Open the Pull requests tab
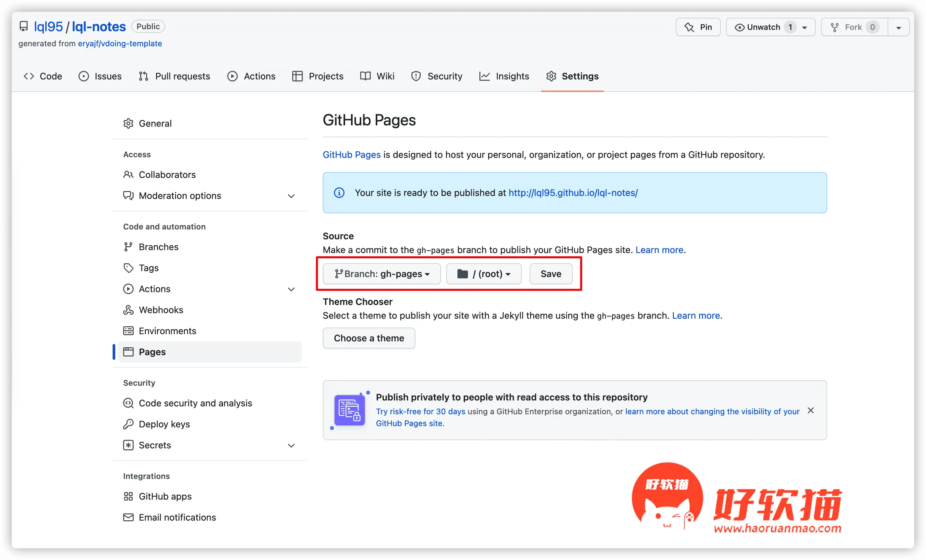This screenshot has height=560, width=926. coord(174,76)
